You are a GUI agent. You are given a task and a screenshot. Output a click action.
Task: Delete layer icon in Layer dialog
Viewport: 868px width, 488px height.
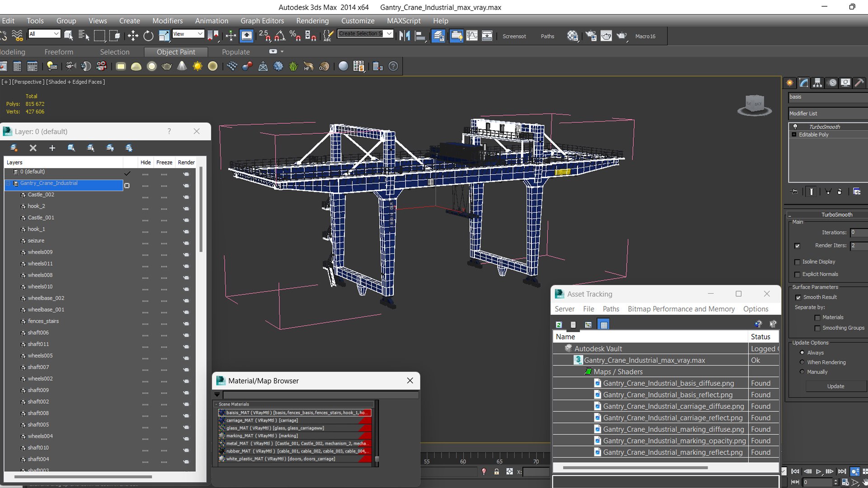[x=33, y=148]
